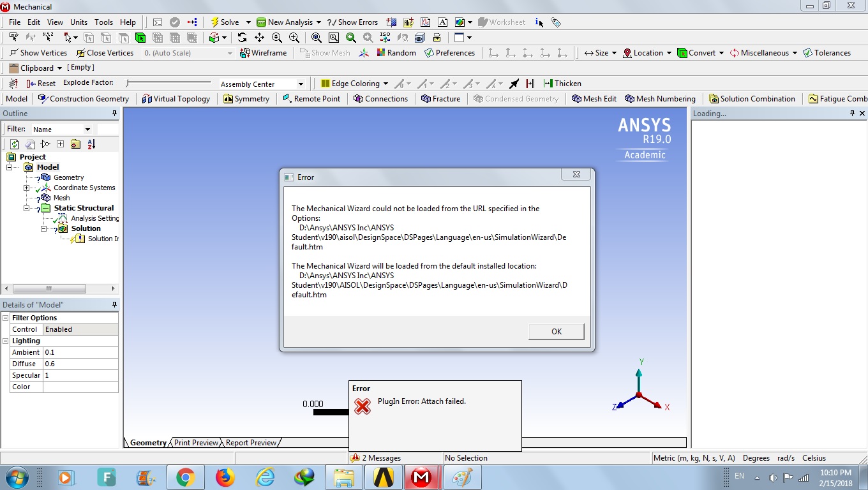This screenshot has height=490, width=868.
Task: Open the Units menu
Action: (79, 22)
